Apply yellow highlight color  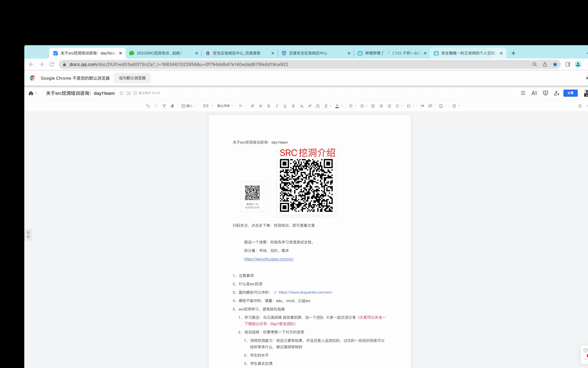click(326, 106)
